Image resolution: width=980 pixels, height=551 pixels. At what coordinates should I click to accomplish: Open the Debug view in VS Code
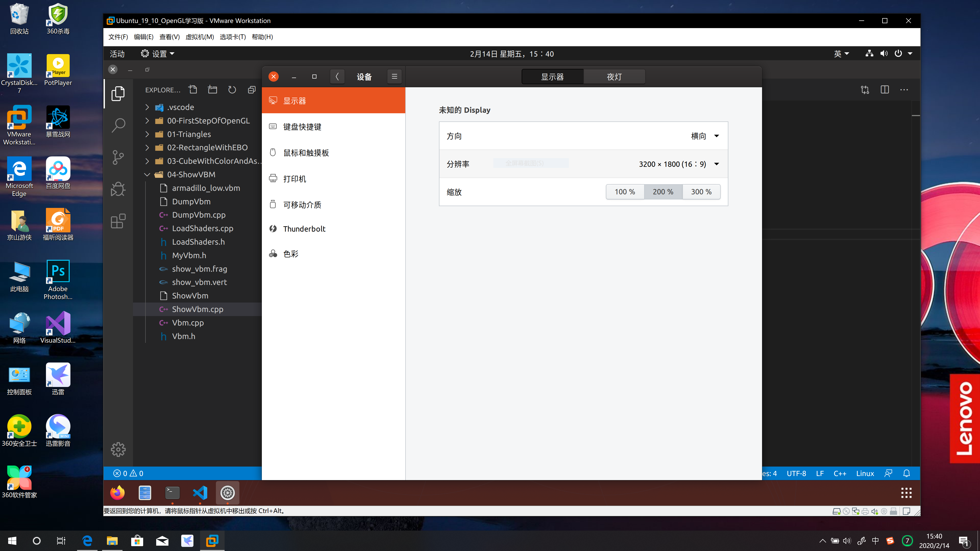pyautogui.click(x=118, y=189)
